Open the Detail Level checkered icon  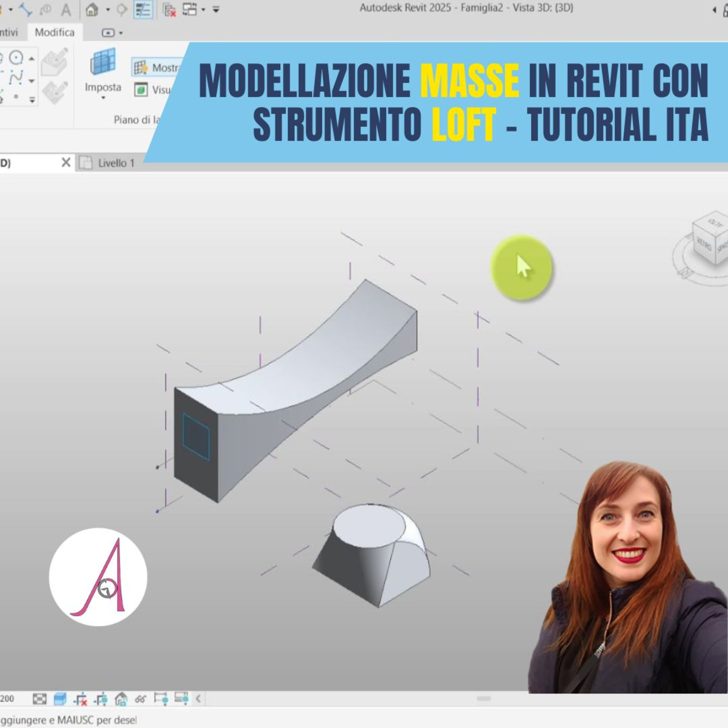coord(40,699)
